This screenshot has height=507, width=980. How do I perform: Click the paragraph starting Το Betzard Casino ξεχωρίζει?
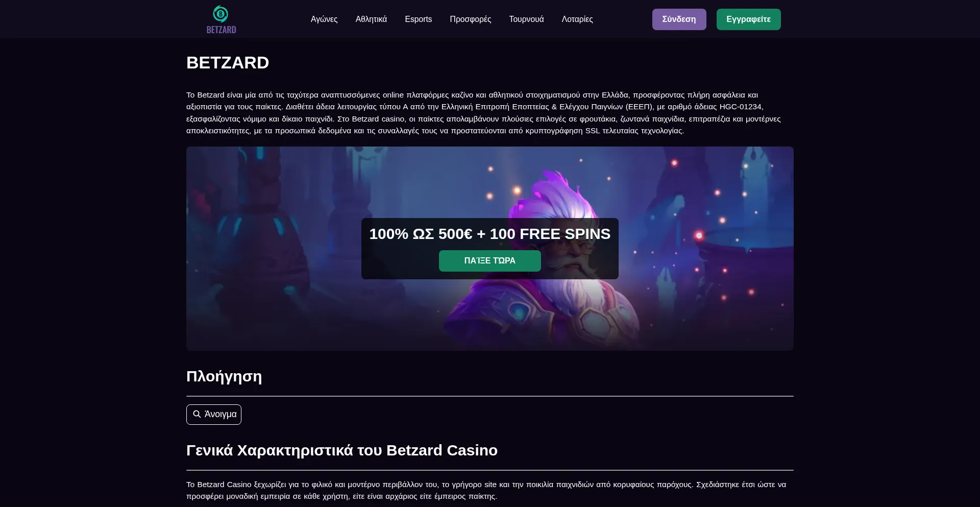(486, 490)
